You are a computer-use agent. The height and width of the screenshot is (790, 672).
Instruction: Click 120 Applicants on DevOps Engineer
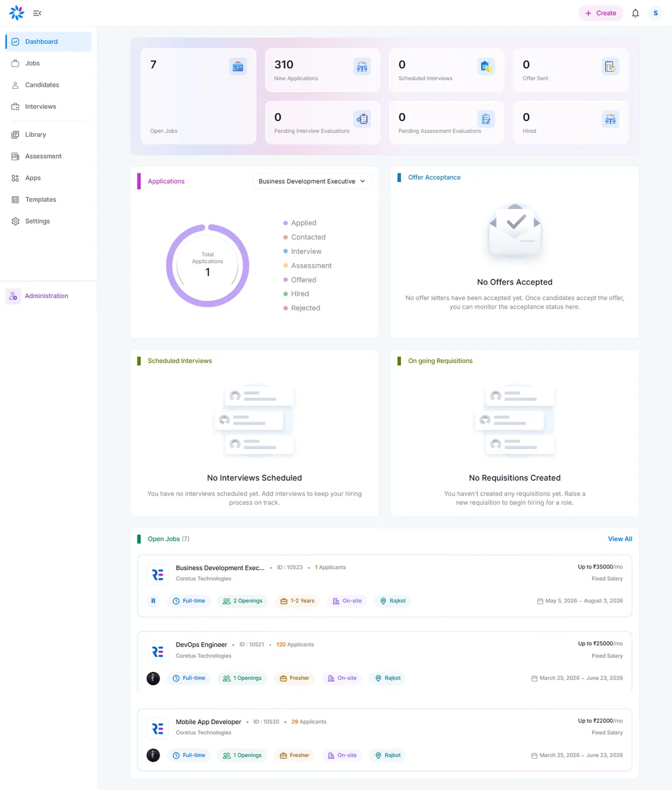[295, 645]
